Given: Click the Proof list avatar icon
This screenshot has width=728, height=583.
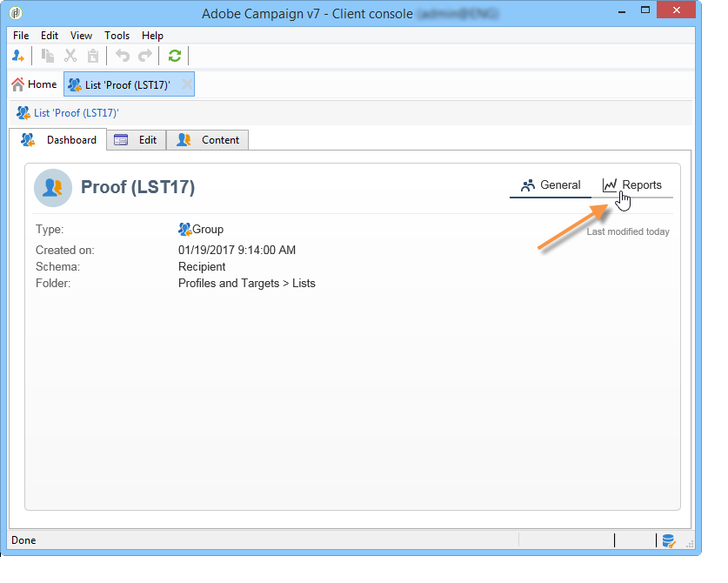Looking at the screenshot, I should pos(53,188).
